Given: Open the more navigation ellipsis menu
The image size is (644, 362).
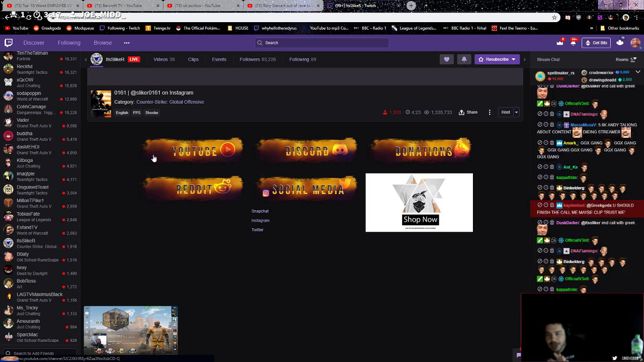Looking at the screenshot, I should [127, 43].
